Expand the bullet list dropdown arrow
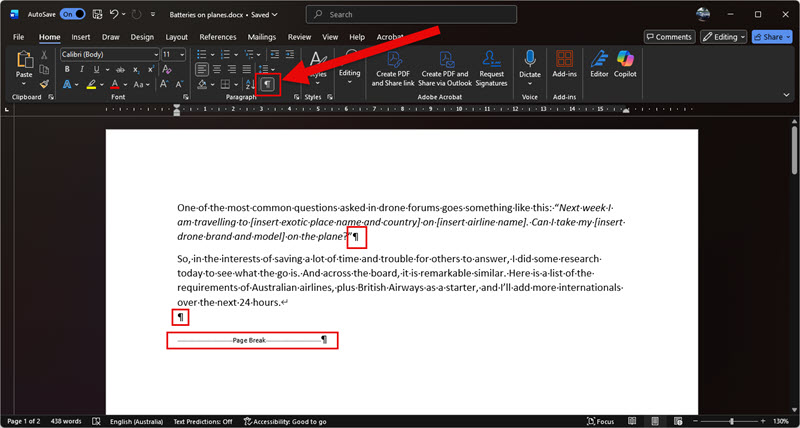 (211, 55)
